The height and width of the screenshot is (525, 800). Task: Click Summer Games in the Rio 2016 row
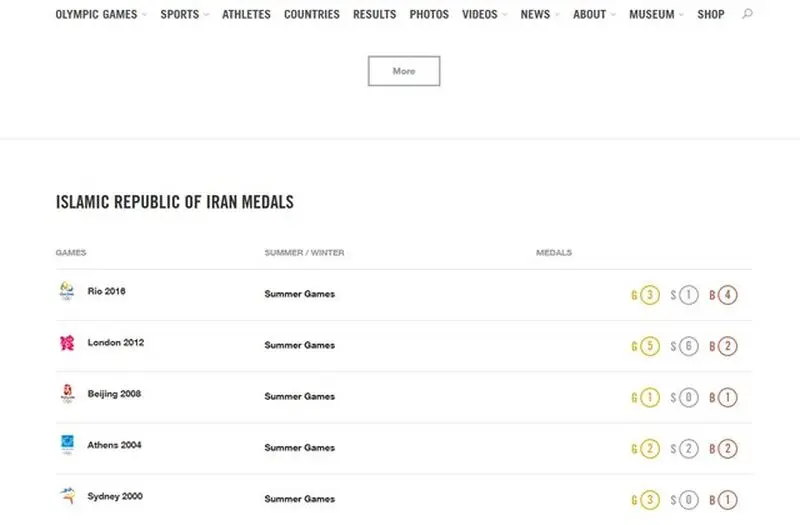(x=300, y=294)
